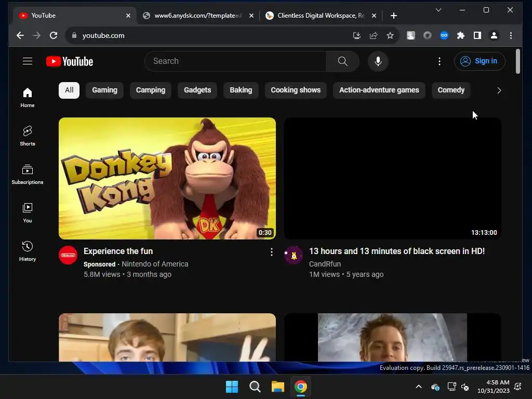Open the taskbar clock and date
532x399 pixels.
pos(494,387)
